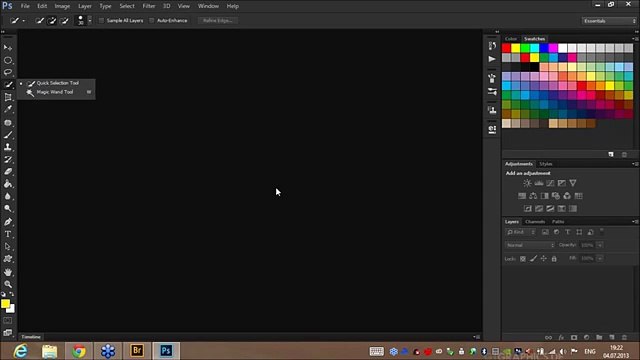Open the File menu
640x360 pixels.
tap(25, 6)
